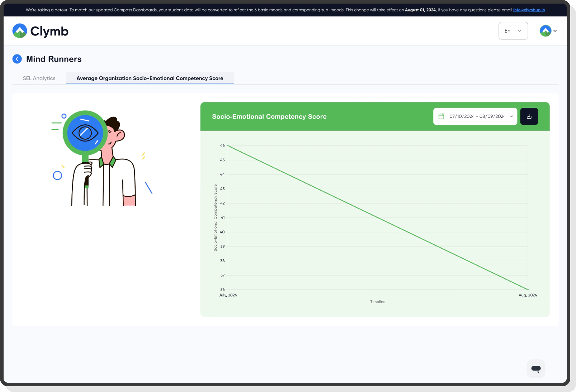
Task: Switch to the SEL Analytics tab
Action: coord(39,78)
